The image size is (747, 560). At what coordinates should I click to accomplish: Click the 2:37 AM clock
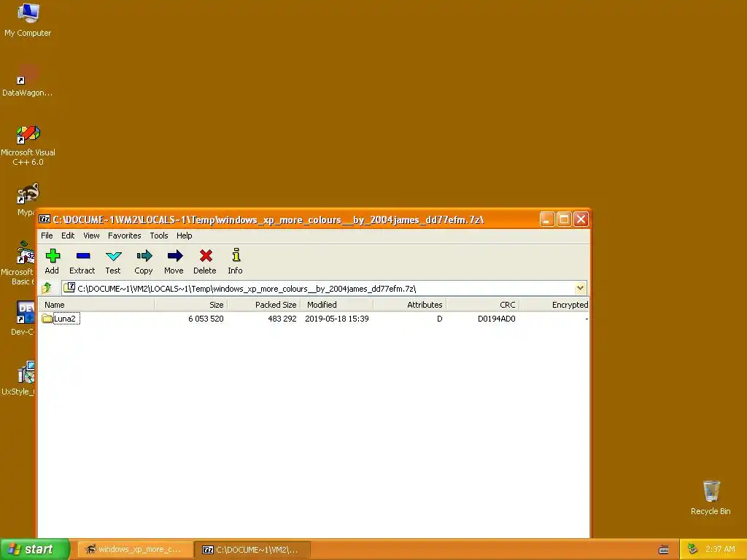pos(720,549)
